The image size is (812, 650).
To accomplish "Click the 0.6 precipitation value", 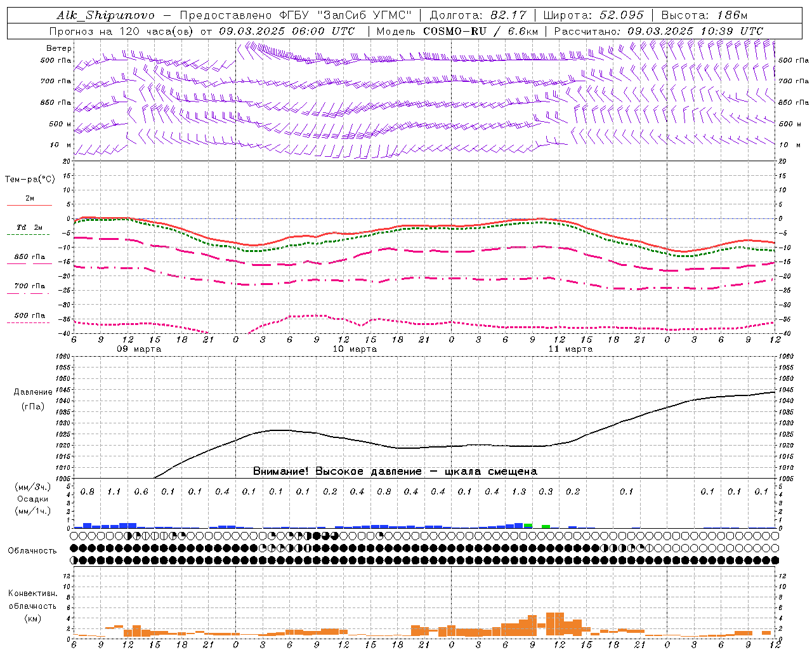I will pos(141,491).
